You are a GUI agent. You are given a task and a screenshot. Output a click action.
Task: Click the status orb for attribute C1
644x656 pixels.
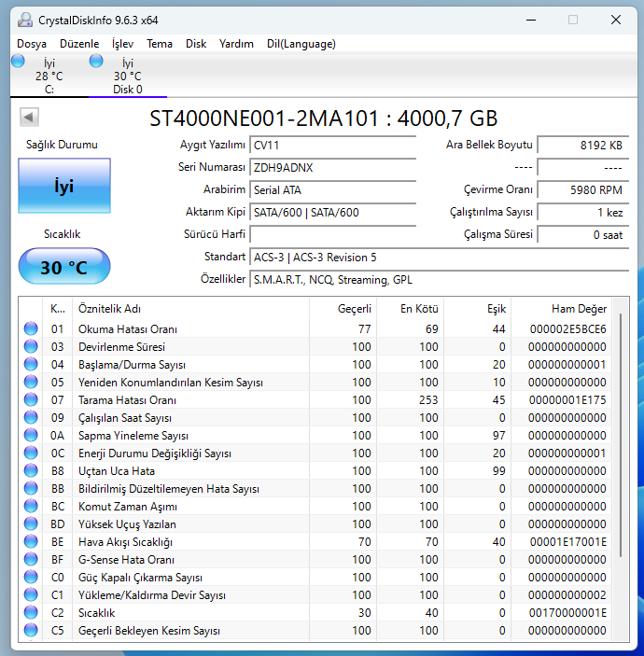(x=31, y=595)
